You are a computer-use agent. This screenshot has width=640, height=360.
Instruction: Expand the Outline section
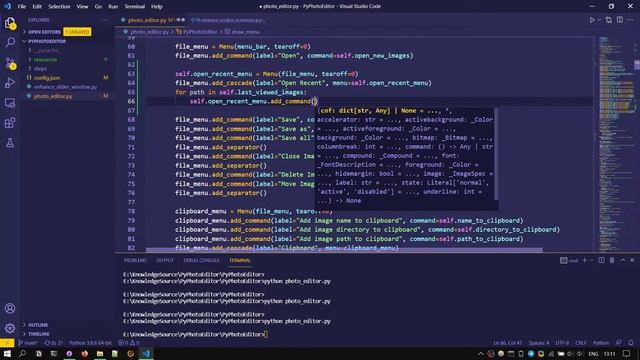(x=38, y=325)
